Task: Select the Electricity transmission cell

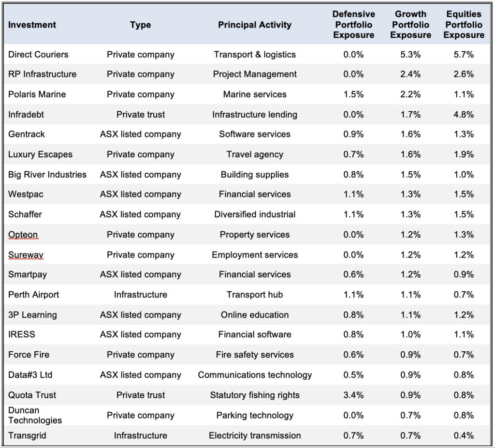Action: (x=255, y=435)
